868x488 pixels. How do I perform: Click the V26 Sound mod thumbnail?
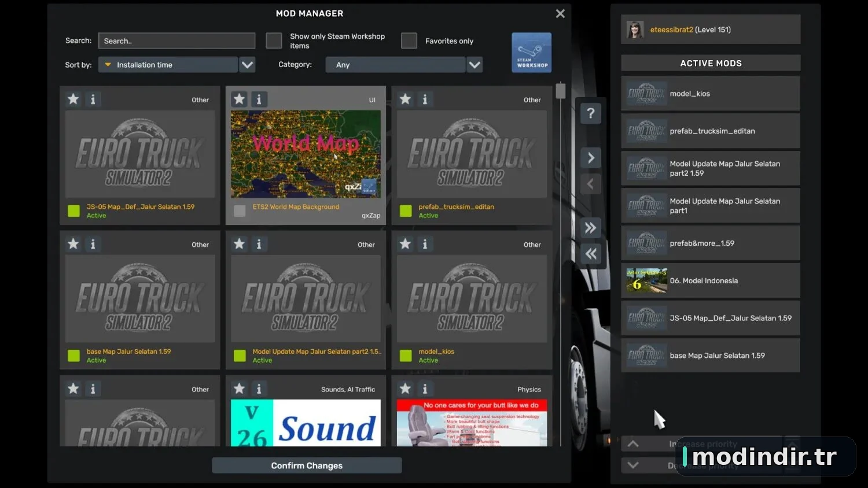pyautogui.click(x=306, y=423)
